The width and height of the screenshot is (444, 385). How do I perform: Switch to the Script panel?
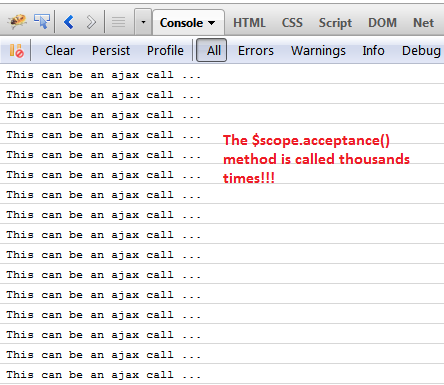click(x=335, y=23)
